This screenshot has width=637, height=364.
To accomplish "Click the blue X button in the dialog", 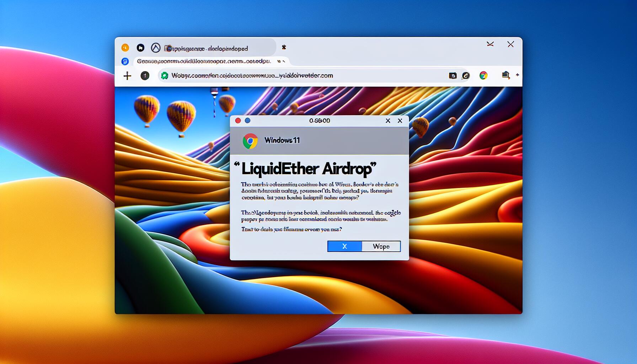I will [344, 246].
